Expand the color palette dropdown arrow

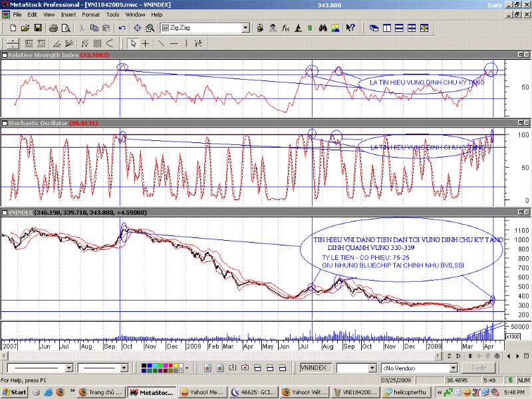coord(186,368)
